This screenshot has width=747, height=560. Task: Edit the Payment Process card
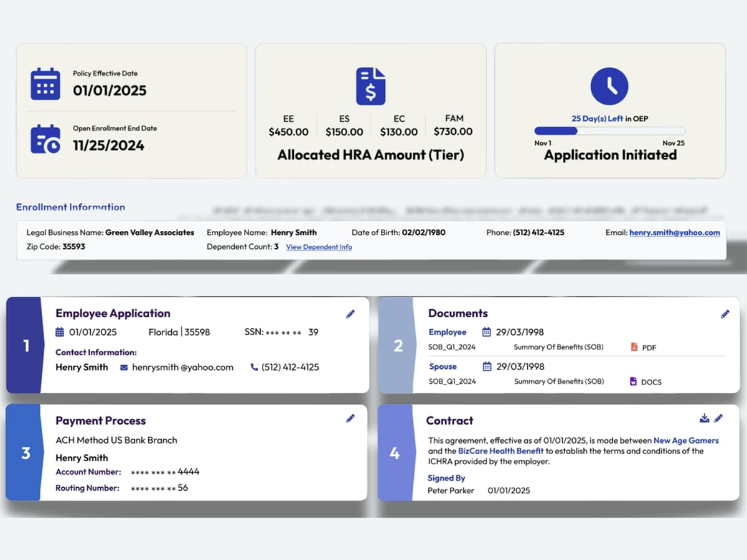(350, 419)
